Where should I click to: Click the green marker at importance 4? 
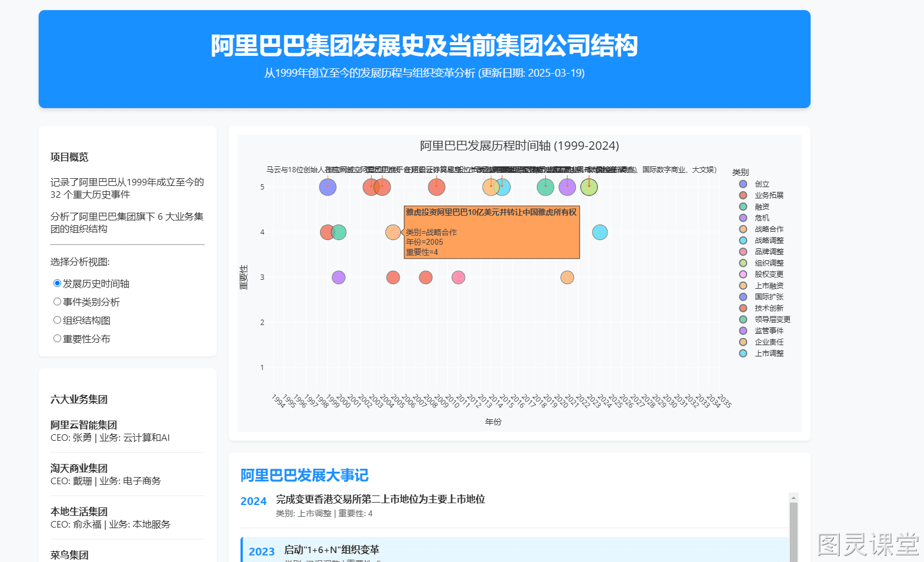pos(339,232)
